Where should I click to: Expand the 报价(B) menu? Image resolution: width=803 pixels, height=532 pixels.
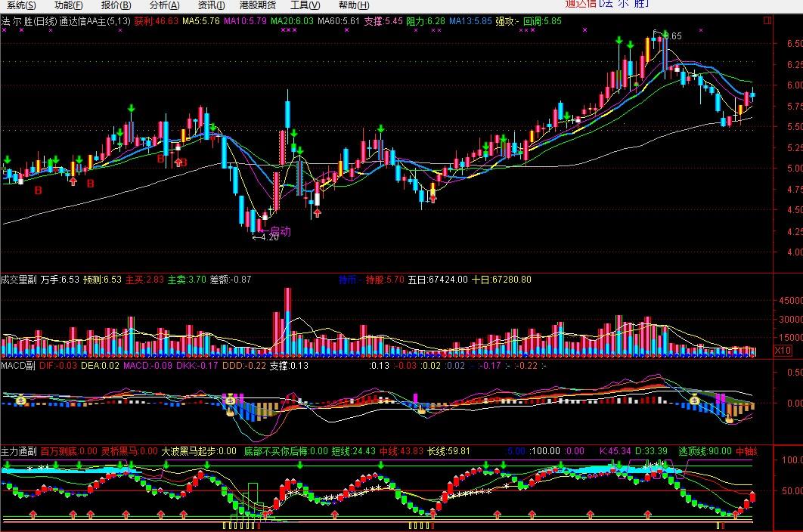(116, 5)
